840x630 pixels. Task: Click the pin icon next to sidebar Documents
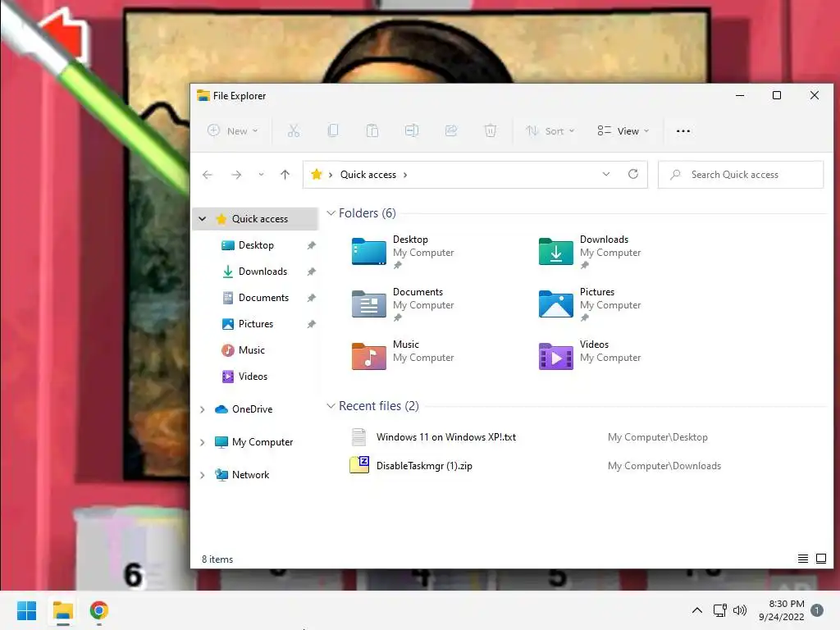(x=311, y=298)
